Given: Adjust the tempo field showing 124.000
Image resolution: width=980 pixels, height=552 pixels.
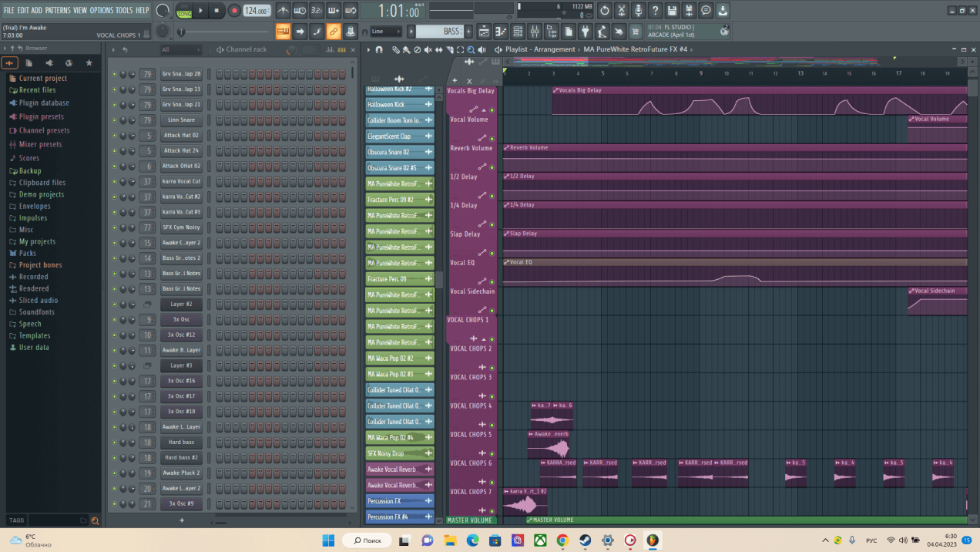Looking at the screenshot, I should [257, 11].
